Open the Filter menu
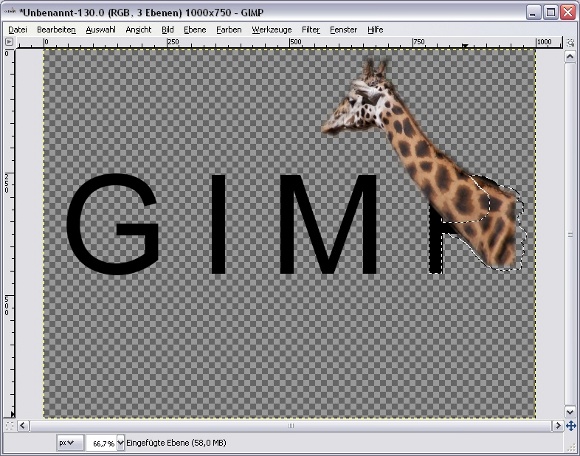580x456 pixels. click(311, 30)
